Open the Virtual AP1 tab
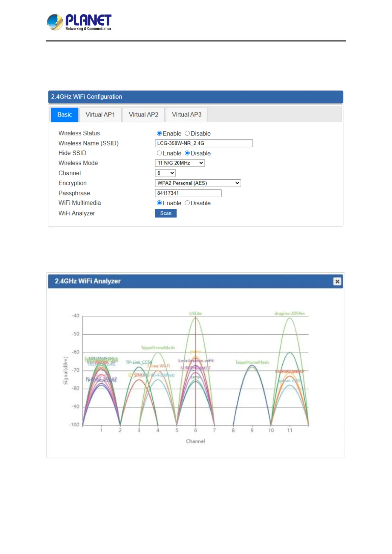 [x=100, y=115]
